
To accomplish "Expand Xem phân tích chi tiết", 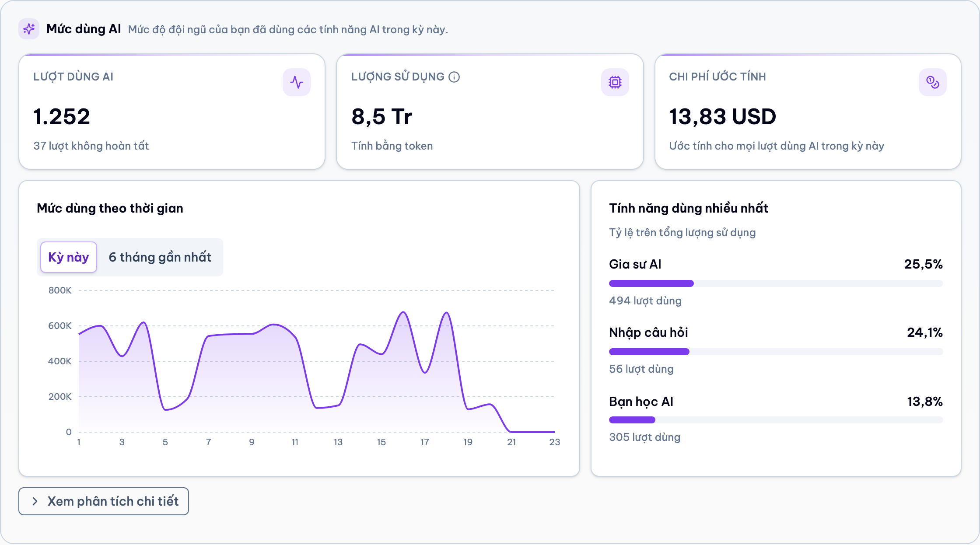I will tap(104, 501).
